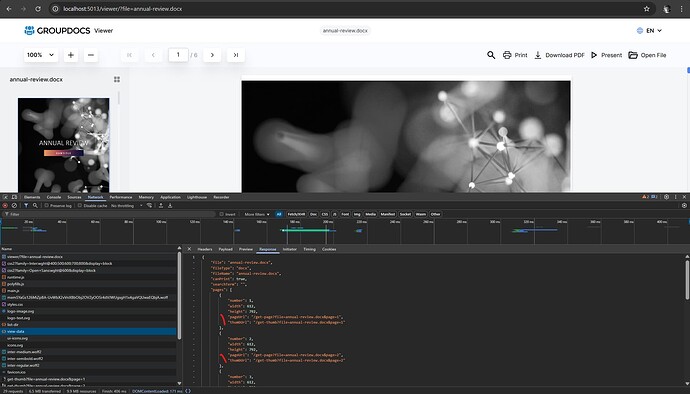This screenshot has width=690, height=394.
Task: Click Open File
Action: (647, 55)
